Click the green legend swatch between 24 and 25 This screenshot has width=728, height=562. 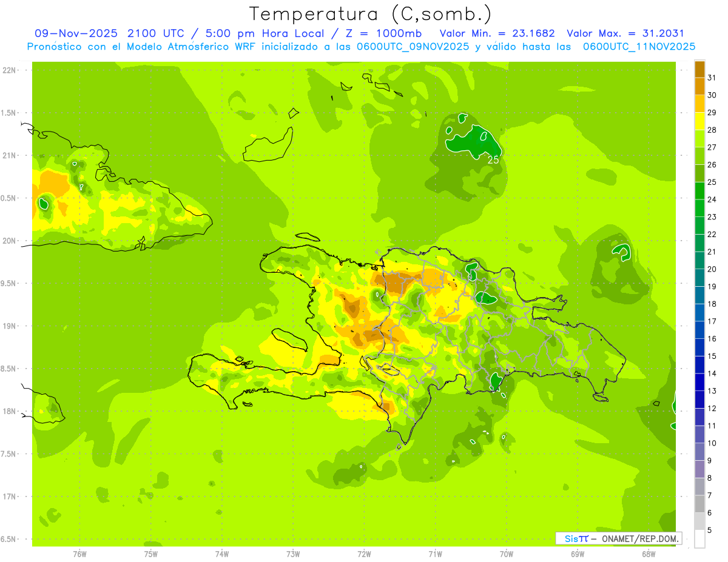pos(699,191)
